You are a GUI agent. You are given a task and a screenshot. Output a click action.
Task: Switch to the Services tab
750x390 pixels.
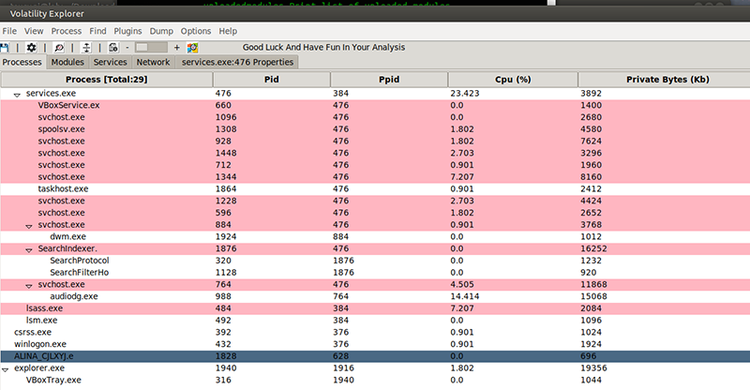(110, 62)
